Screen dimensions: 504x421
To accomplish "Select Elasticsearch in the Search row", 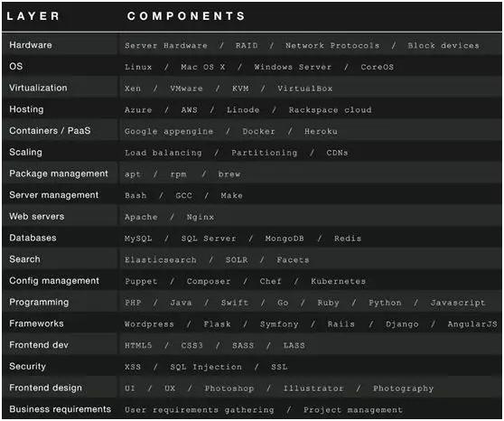I will point(161,260).
